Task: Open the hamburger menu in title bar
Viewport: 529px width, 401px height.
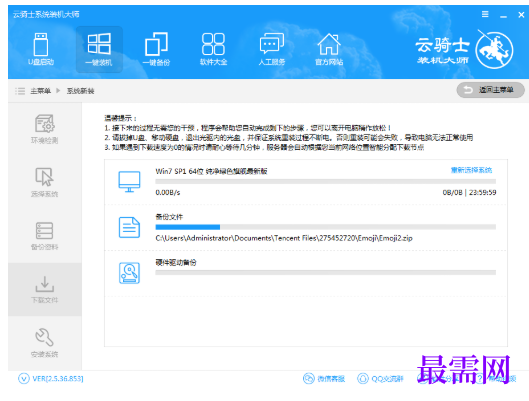Action: tap(485, 14)
